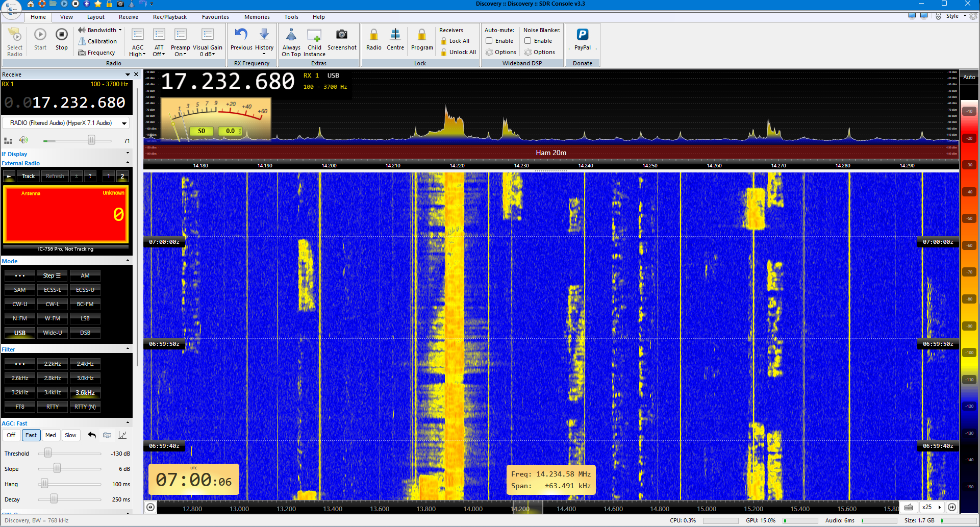The image size is (980, 527).
Task: Enable the Auto-mute checkbox
Action: (489, 41)
